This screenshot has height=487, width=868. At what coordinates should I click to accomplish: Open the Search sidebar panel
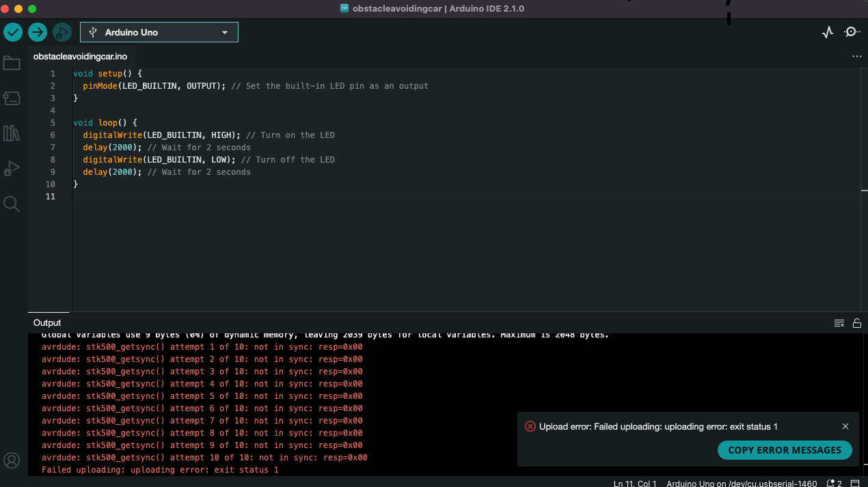(x=12, y=203)
